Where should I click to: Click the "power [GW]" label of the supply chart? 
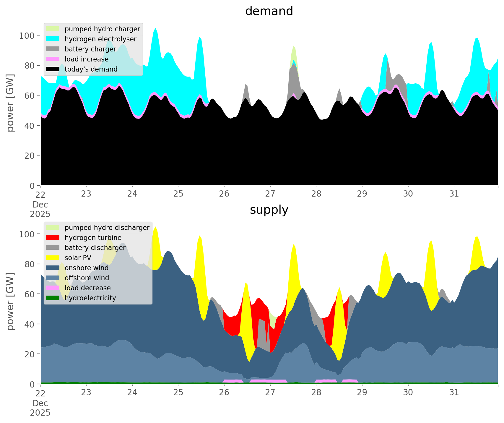pyautogui.click(x=10, y=302)
